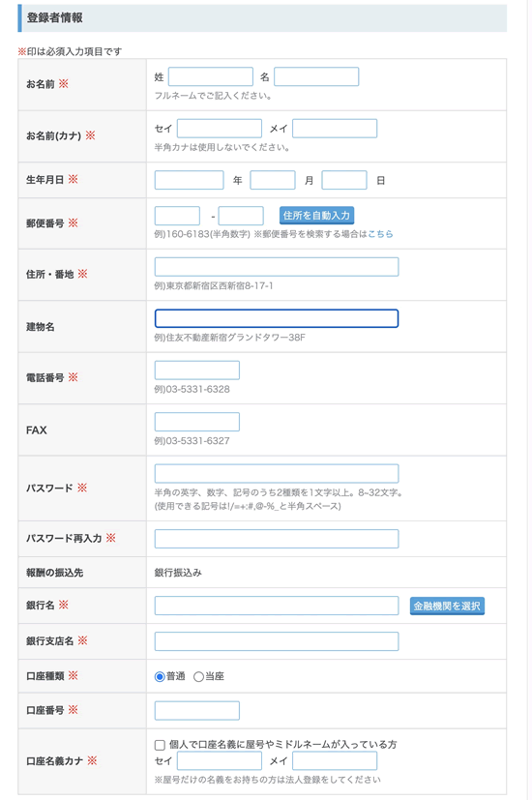This screenshot has width=532, height=800.
Task: Click the FAX number input field
Action: tap(197, 422)
